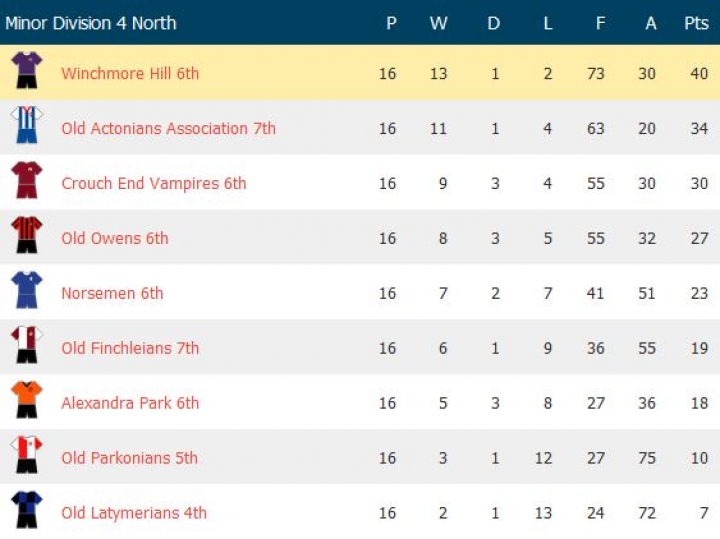The width and height of the screenshot is (720, 539).
Task: Click Old Actonians Association blue striped kit icon
Action: [x=26, y=126]
